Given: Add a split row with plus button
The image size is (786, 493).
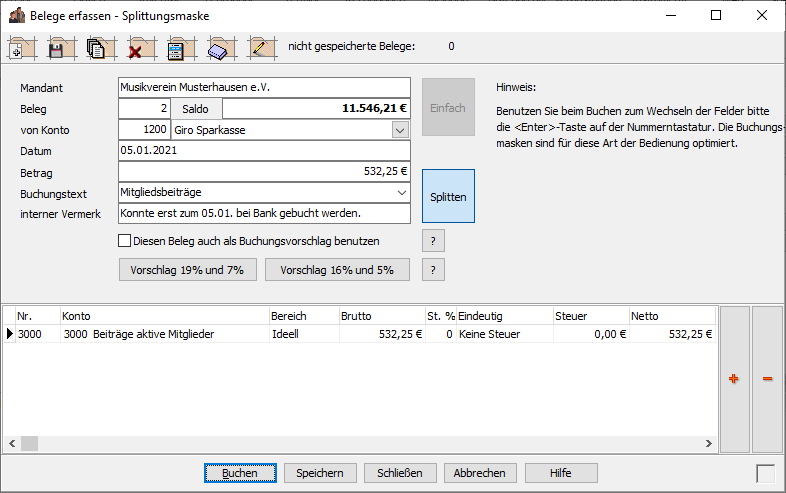Looking at the screenshot, I should coord(734,379).
